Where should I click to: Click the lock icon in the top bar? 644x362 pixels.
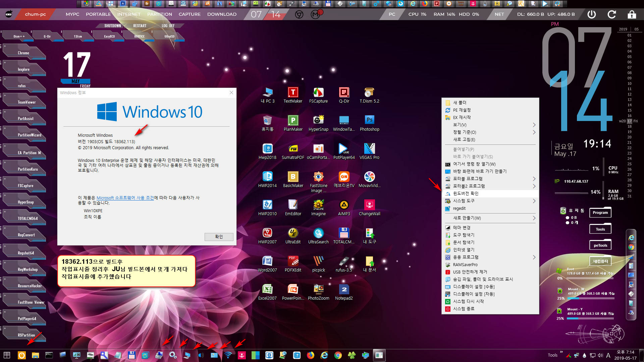[x=632, y=14]
